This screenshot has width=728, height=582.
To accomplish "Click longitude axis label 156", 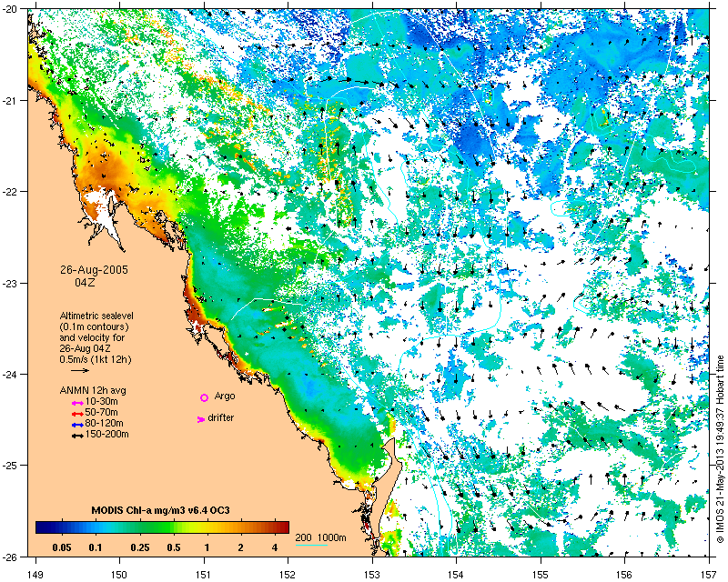I will (x=624, y=576).
